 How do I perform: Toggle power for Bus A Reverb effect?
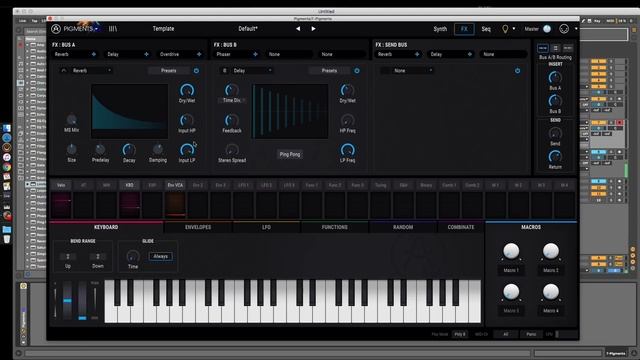[x=196, y=71]
